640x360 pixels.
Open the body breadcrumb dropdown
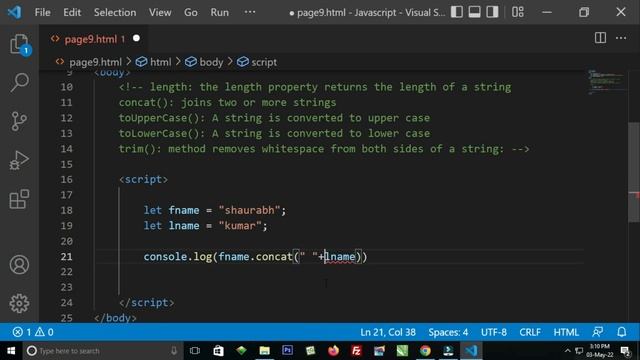pyautogui.click(x=204, y=62)
